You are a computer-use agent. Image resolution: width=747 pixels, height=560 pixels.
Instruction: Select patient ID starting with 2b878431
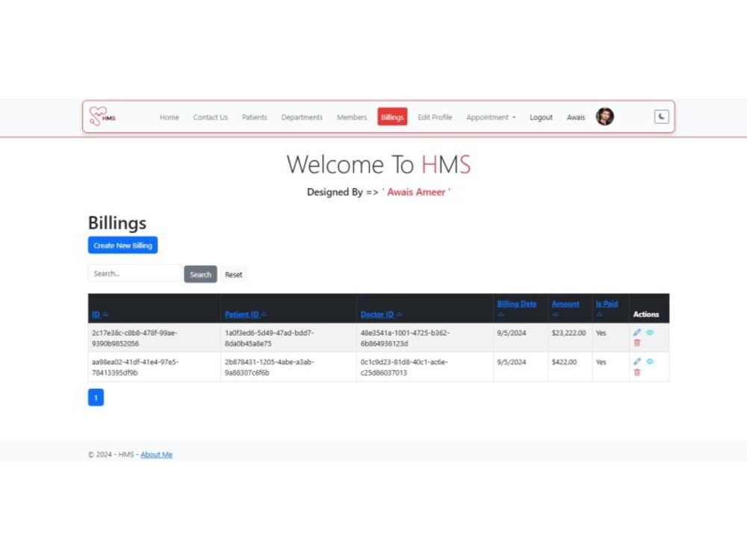pos(269,367)
